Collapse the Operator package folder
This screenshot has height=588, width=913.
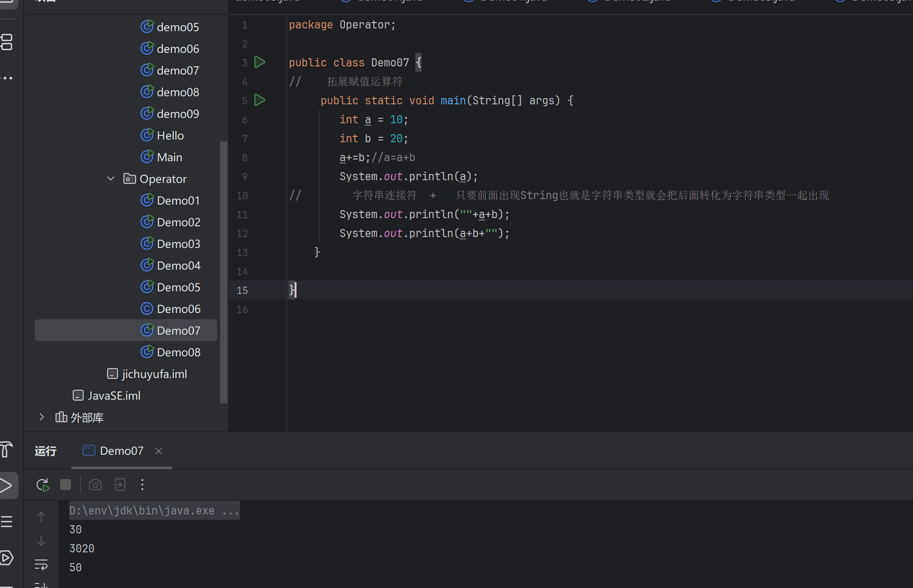pos(111,179)
